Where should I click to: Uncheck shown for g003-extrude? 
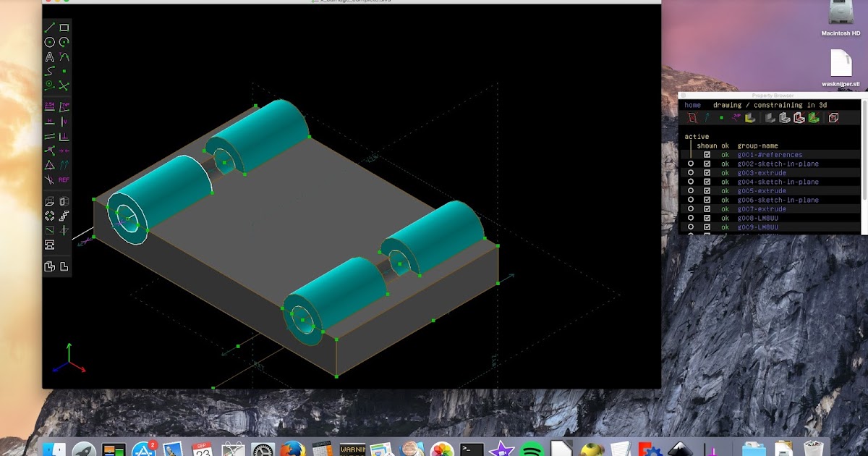(x=707, y=172)
